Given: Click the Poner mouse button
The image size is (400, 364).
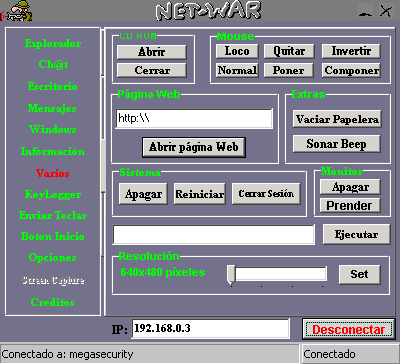Looking at the screenshot, I should [x=289, y=70].
